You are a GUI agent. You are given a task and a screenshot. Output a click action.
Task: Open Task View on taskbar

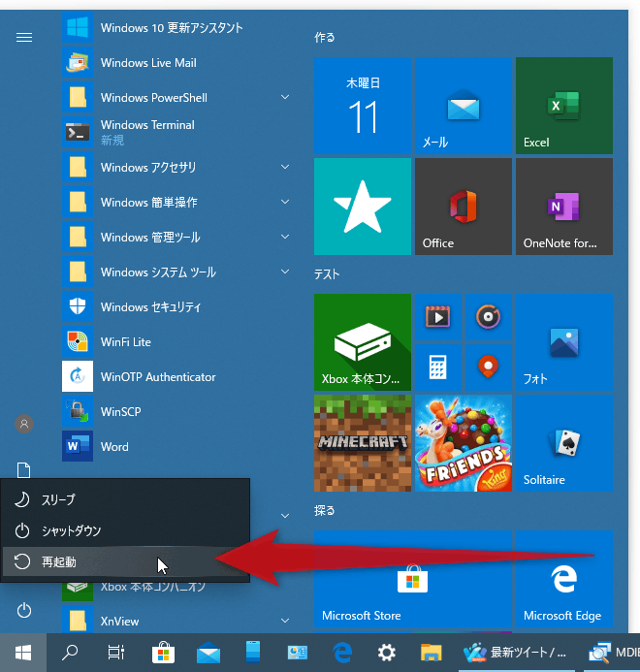point(115,653)
